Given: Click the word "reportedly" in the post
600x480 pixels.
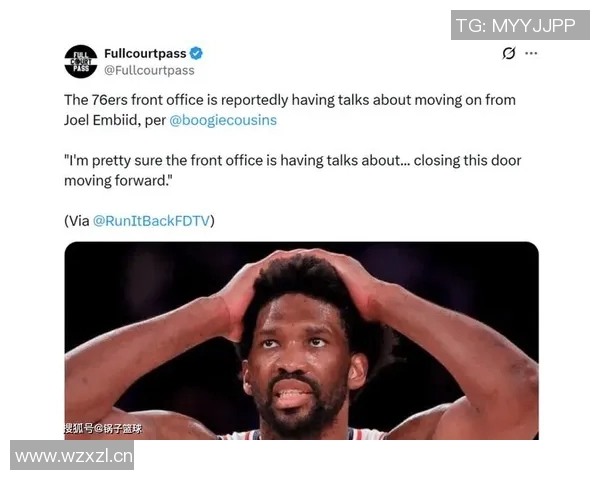Looking at the screenshot, I should click(254, 100).
